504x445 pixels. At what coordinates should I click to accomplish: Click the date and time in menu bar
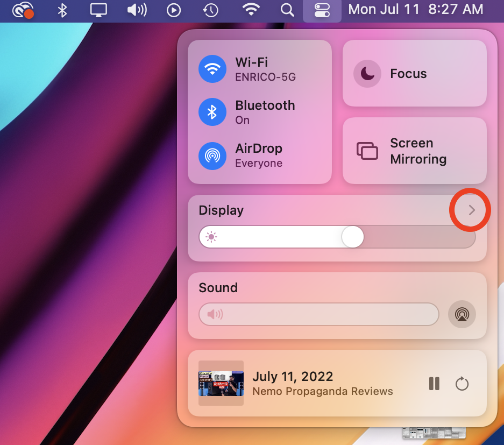[x=416, y=9]
